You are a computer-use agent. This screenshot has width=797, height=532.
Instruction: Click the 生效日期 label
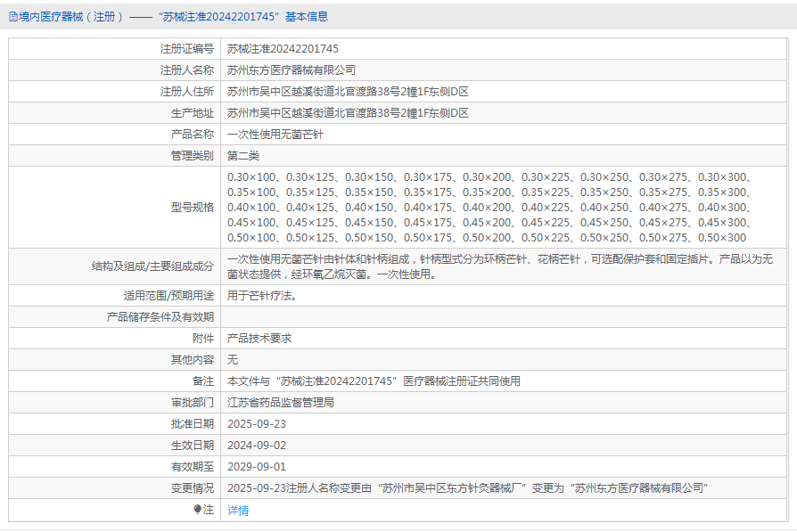[193, 445]
